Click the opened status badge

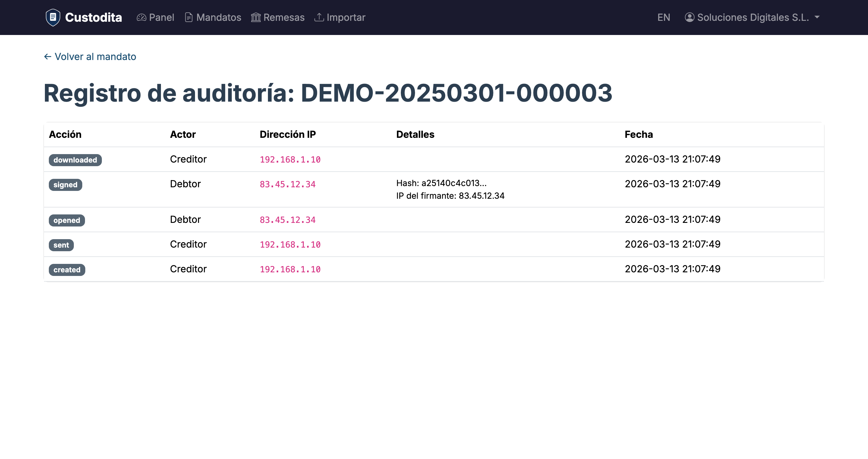pos(66,220)
